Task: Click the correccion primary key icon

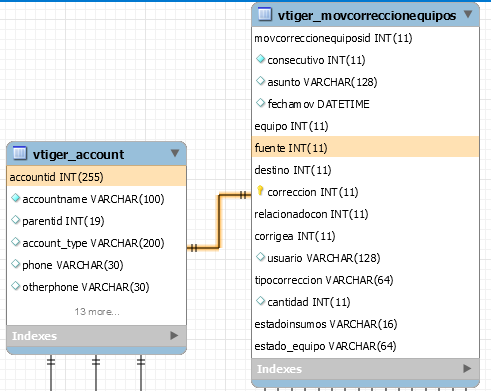Action: (260, 191)
